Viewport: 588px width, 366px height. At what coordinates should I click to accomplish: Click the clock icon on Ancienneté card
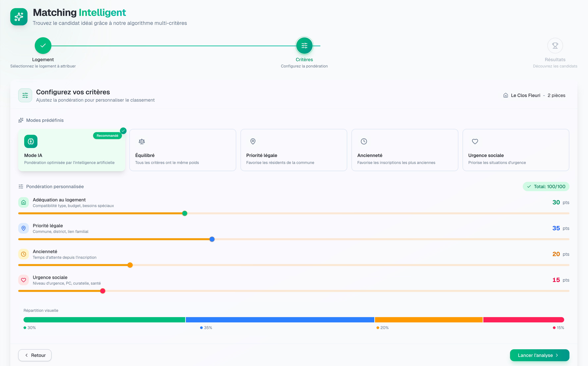364,141
